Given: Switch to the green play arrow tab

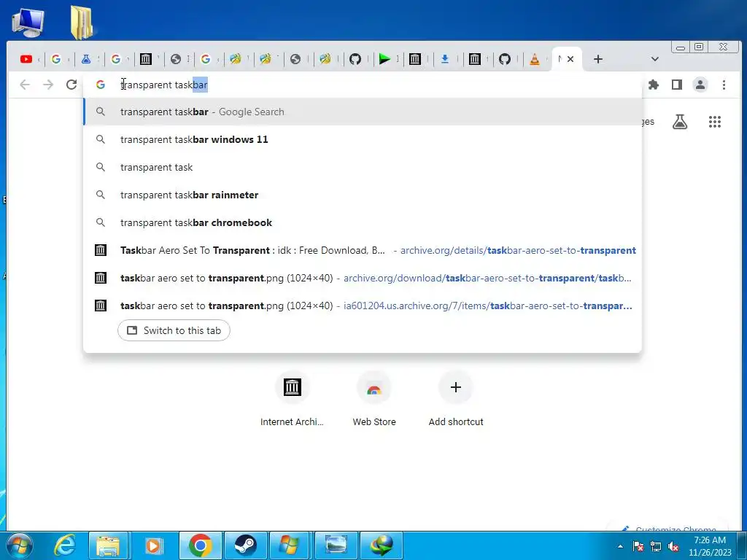Looking at the screenshot, I should coord(384,59).
